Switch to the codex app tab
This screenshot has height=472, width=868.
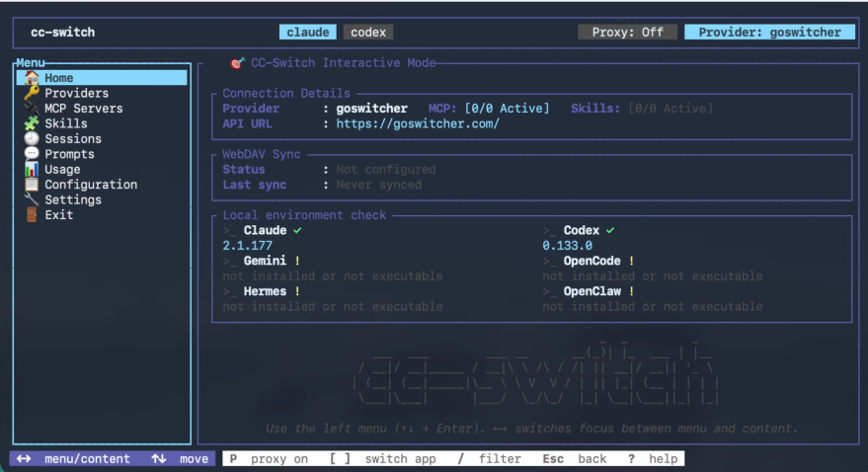point(368,33)
